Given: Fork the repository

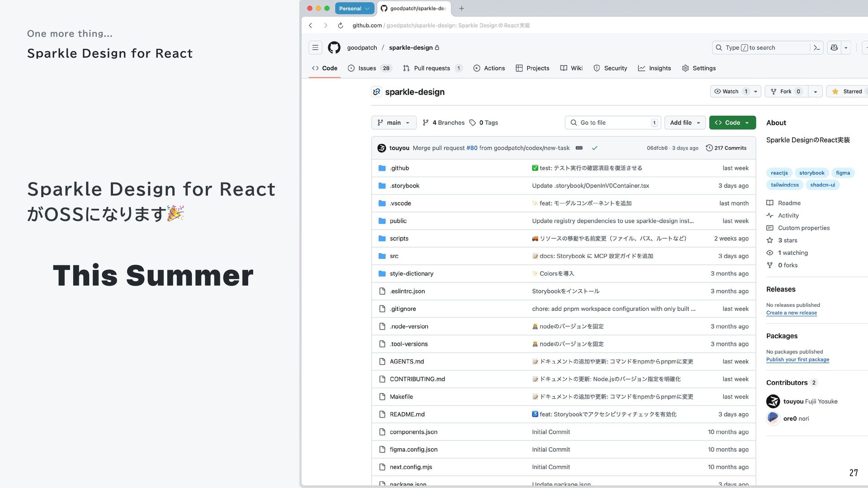Looking at the screenshot, I should point(786,91).
